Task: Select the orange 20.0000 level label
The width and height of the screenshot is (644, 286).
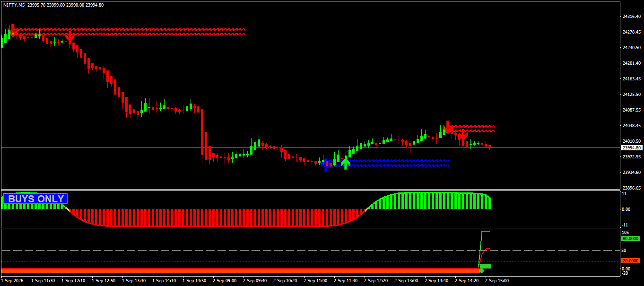Action: tap(631, 261)
